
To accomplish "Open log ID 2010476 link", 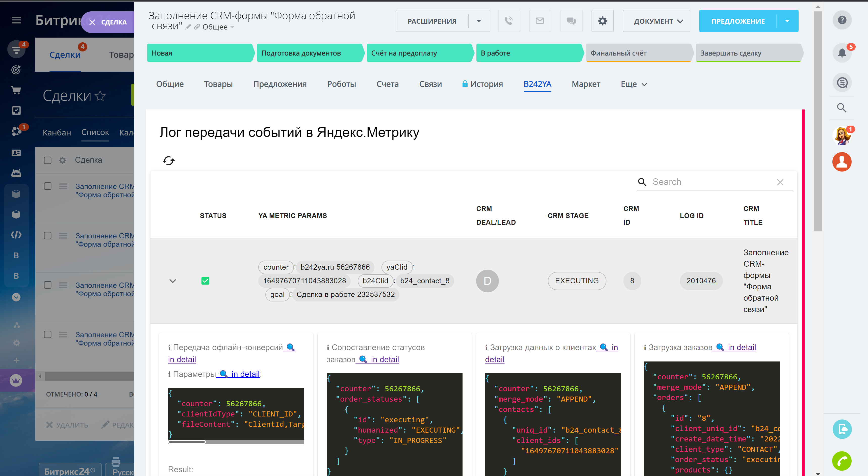I will [x=701, y=281].
